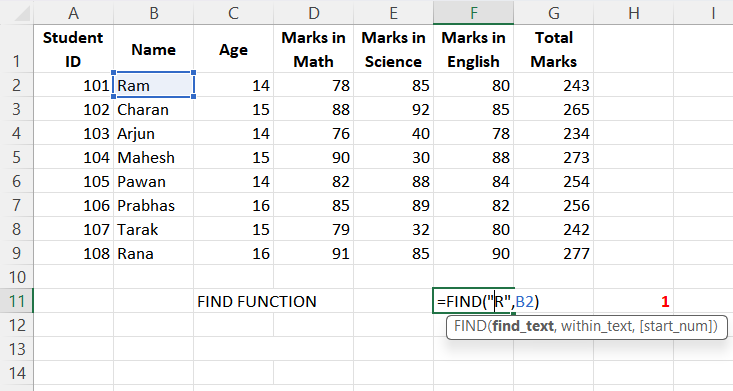733x391 pixels.
Task: Select column C header
Action: pos(233,13)
